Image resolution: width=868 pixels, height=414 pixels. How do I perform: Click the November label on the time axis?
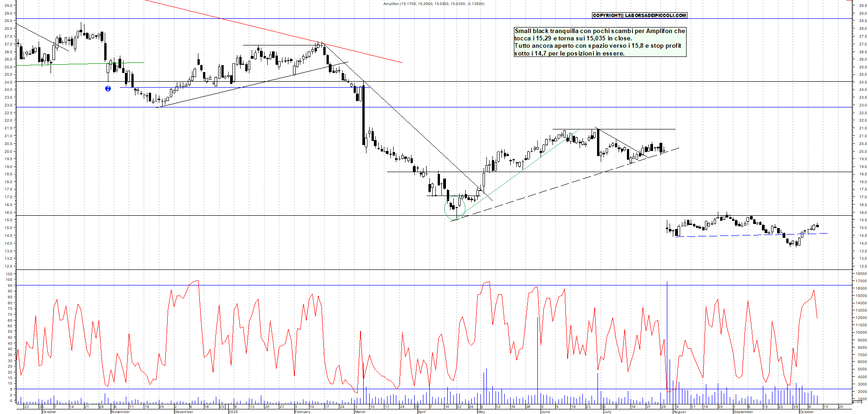tap(120, 412)
